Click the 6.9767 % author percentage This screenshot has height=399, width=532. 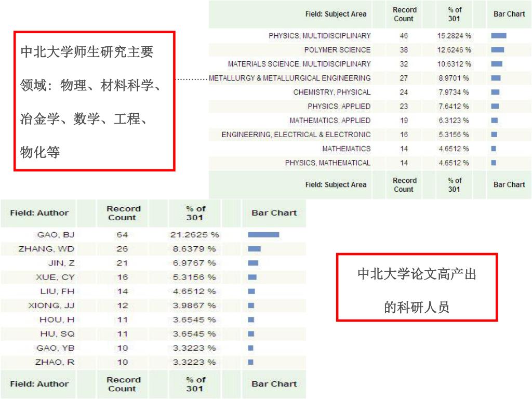pos(194,263)
